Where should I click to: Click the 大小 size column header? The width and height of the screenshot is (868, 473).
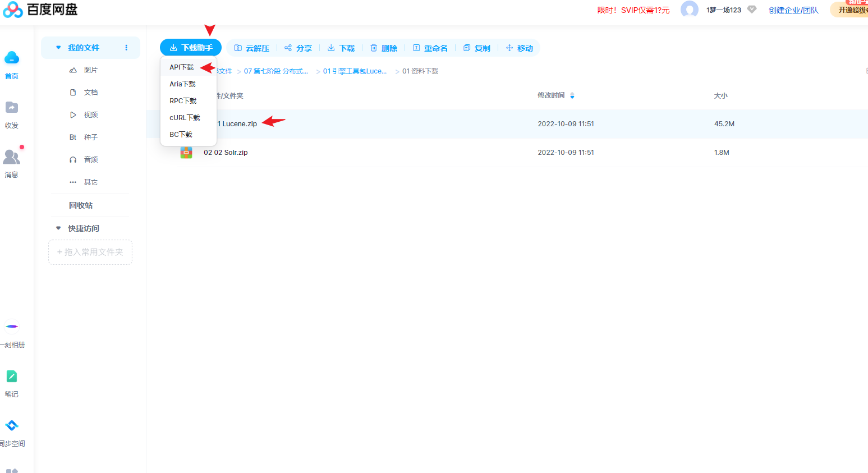pyautogui.click(x=720, y=96)
